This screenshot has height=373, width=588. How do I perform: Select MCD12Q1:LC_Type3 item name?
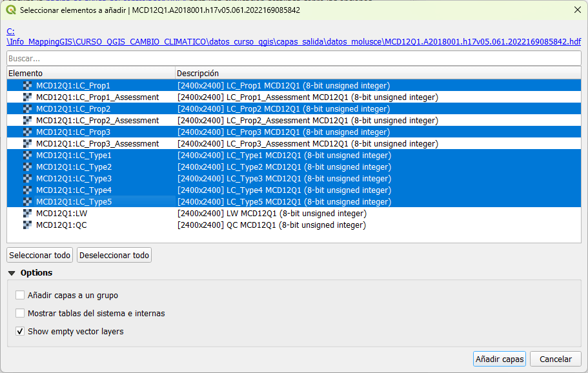point(74,179)
